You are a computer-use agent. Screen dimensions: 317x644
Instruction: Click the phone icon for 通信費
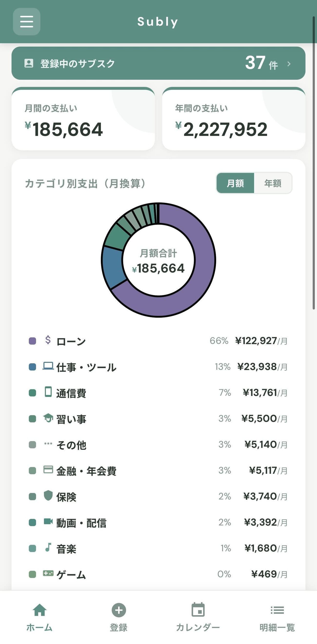tap(48, 392)
